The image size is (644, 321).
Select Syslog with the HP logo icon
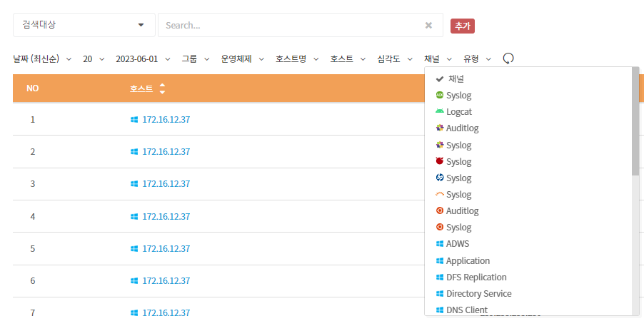[458, 178]
